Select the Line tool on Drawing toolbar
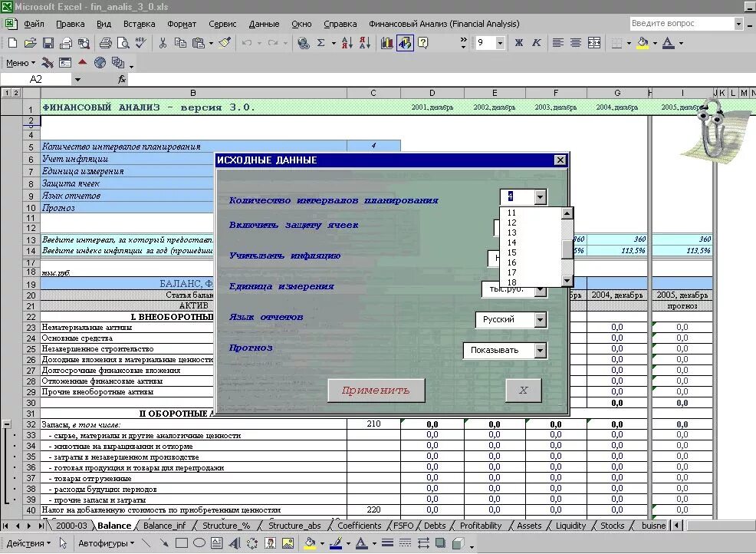The height and width of the screenshot is (554, 756). tap(146, 543)
